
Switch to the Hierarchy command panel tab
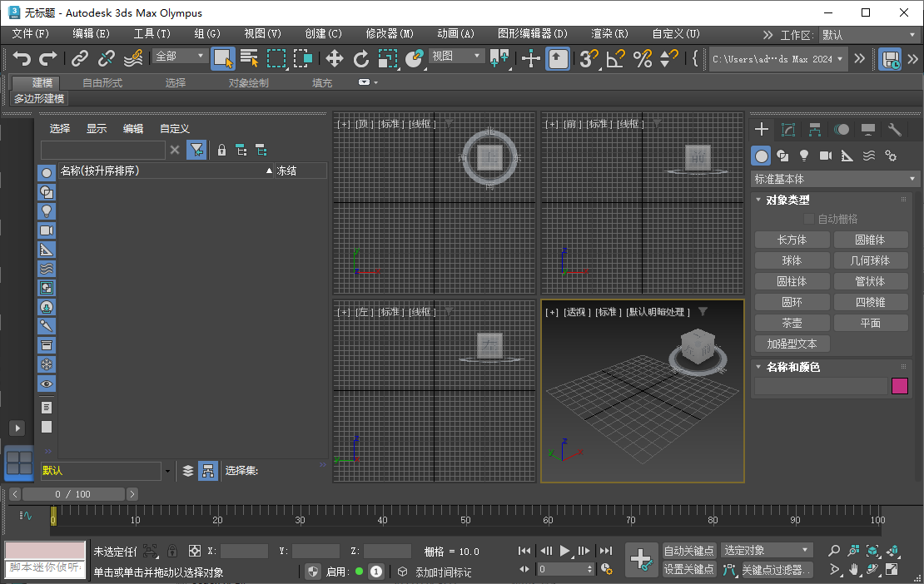click(x=814, y=130)
